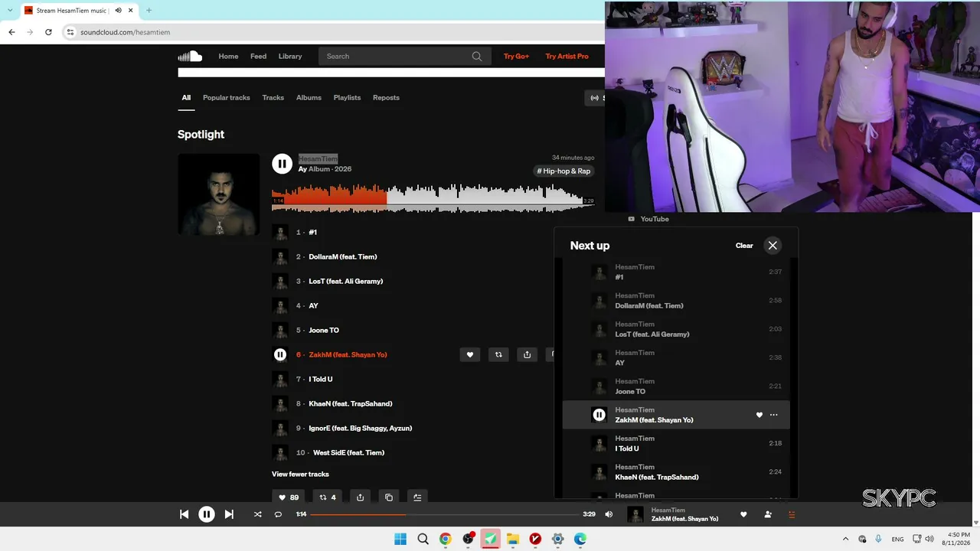Open the Ay album cover artwork

(x=218, y=194)
